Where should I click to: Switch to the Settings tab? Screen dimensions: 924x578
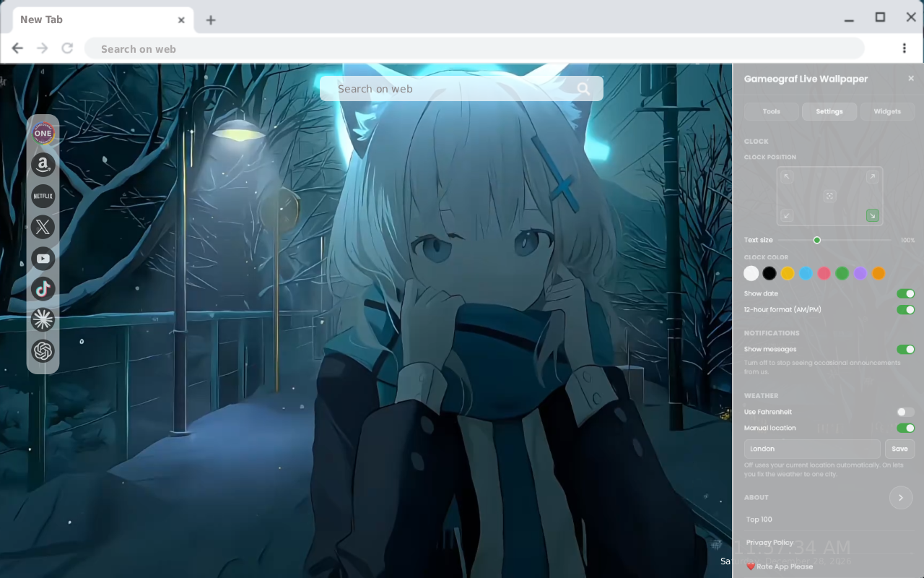pos(829,111)
